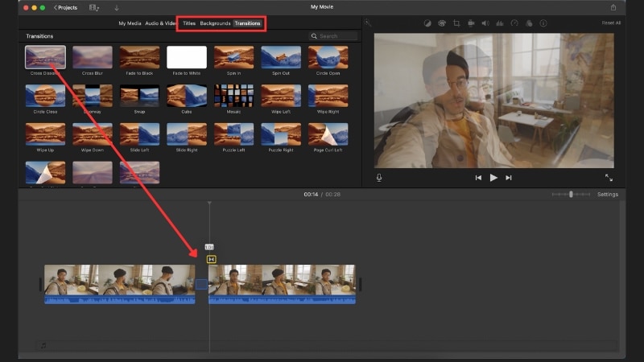Screen dimensions: 644x362
Task: Adjust the timeline zoom slider
Action: point(571,194)
